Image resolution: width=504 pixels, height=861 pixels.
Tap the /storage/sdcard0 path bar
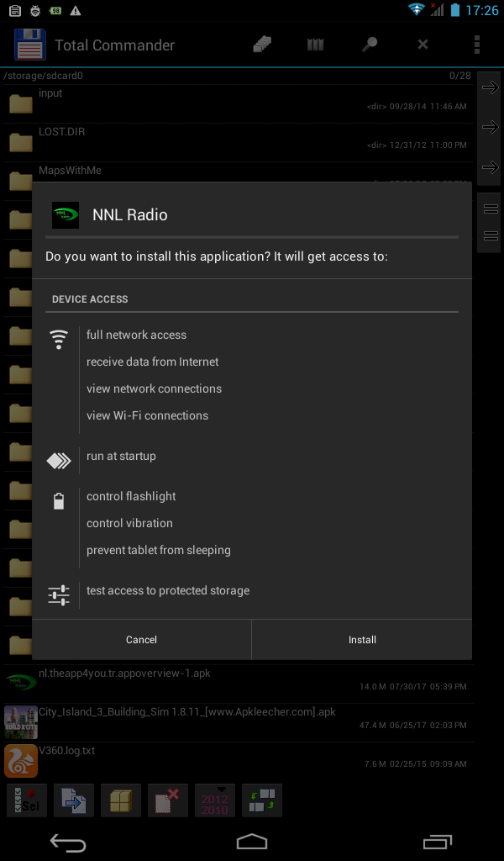tap(237, 76)
